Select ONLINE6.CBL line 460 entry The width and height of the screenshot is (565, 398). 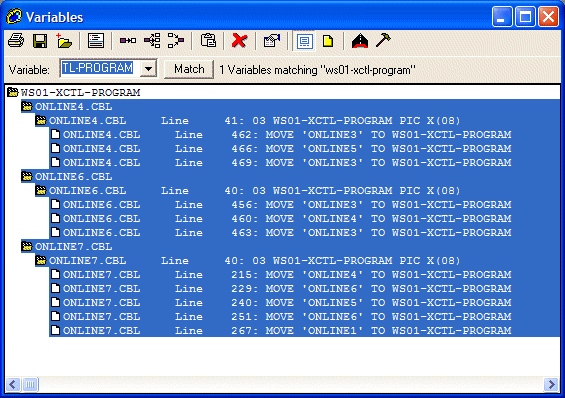(287, 219)
